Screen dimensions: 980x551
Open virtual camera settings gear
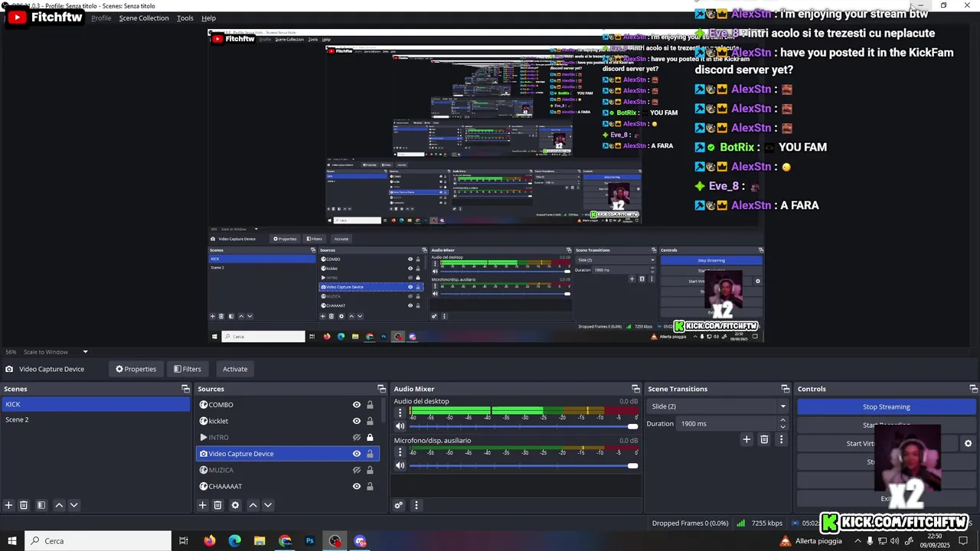(x=968, y=443)
